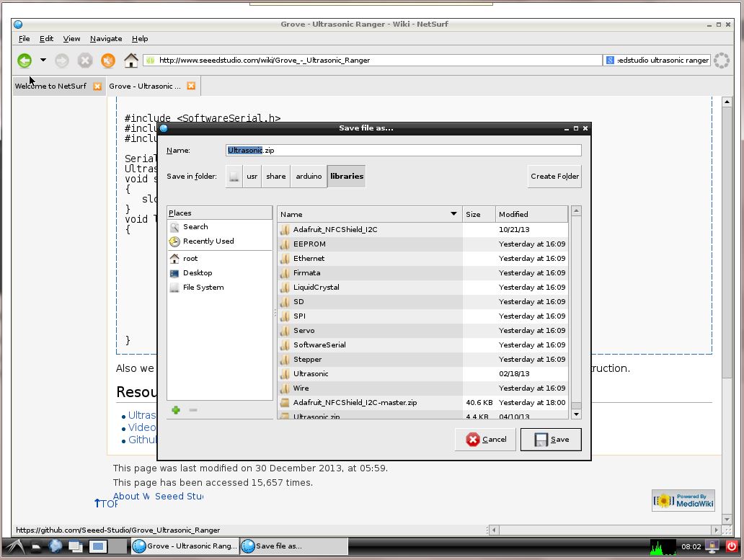Click the file list scrollbar down arrow
This screenshot has width=744, height=560.
click(x=576, y=414)
